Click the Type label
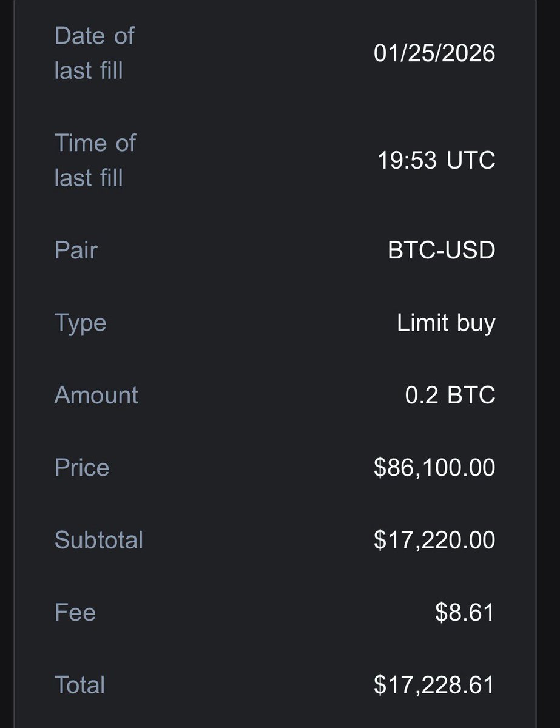560x728 pixels. [x=80, y=323]
